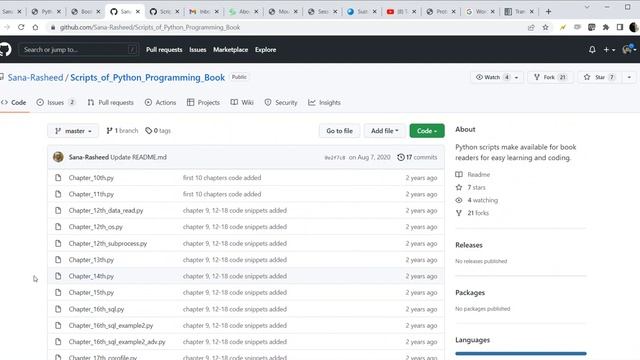
Task: Click the fork icon beside 21 forks
Action: (459, 213)
